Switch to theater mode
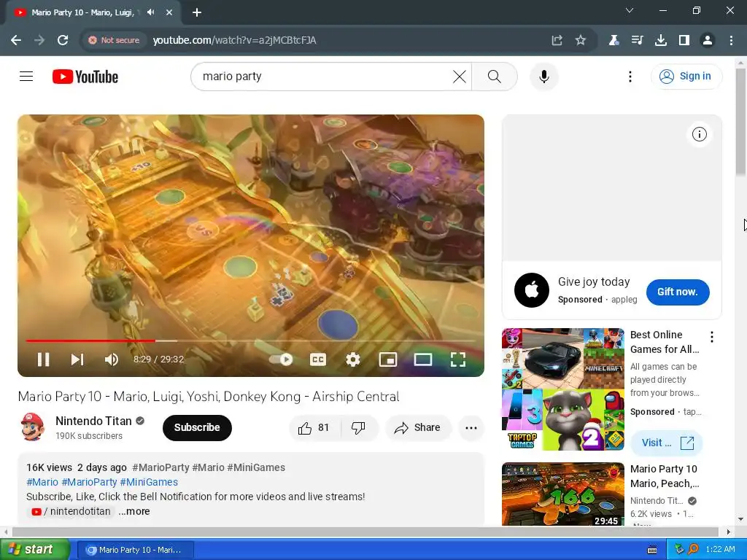Image resolution: width=747 pixels, height=560 pixels. tap(423, 359)
